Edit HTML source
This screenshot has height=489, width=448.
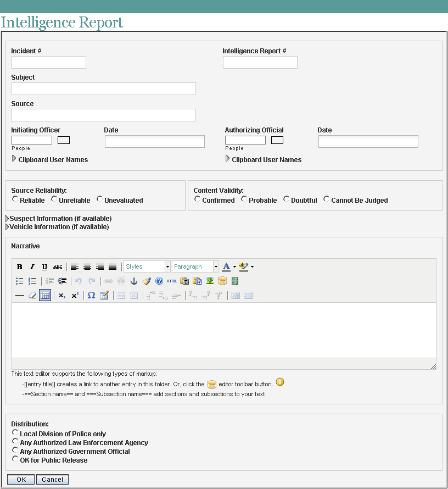click(172, 281)
